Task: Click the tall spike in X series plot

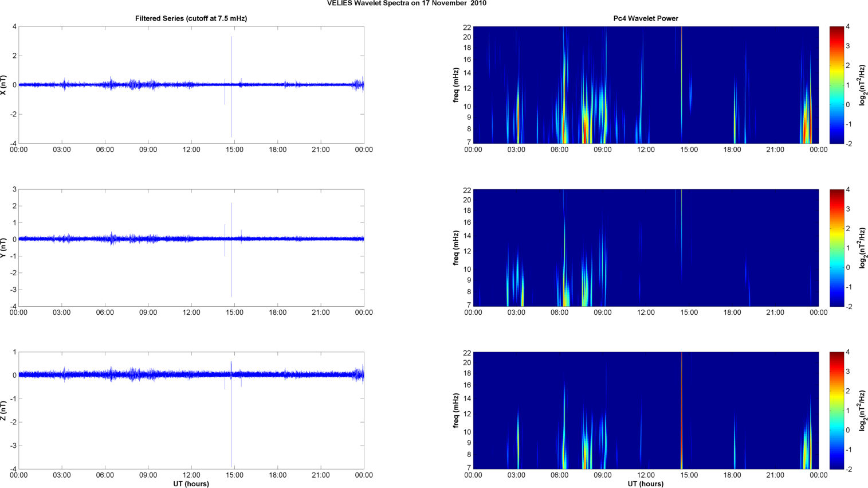Action: tap(231, 57)
